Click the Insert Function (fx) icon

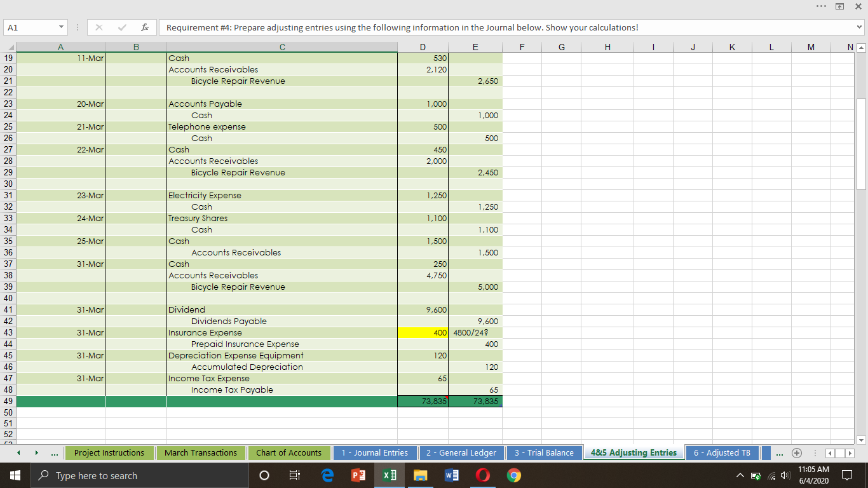click(x=145, y=27)
